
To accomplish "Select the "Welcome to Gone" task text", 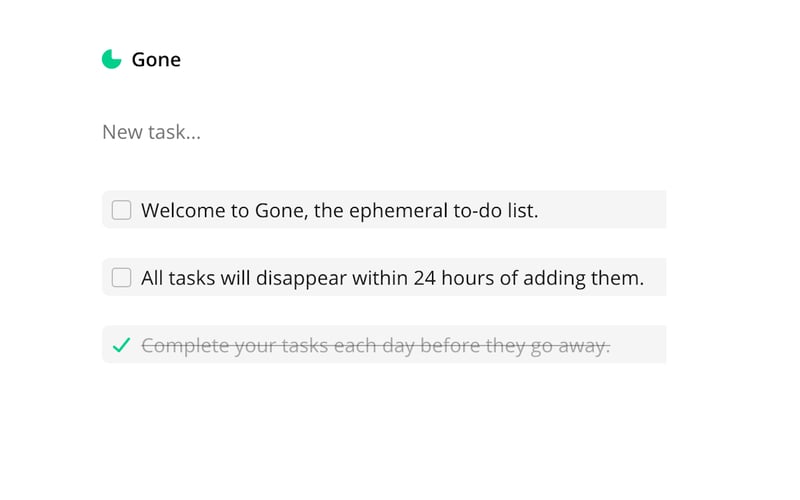I will [x=339, y=211].
